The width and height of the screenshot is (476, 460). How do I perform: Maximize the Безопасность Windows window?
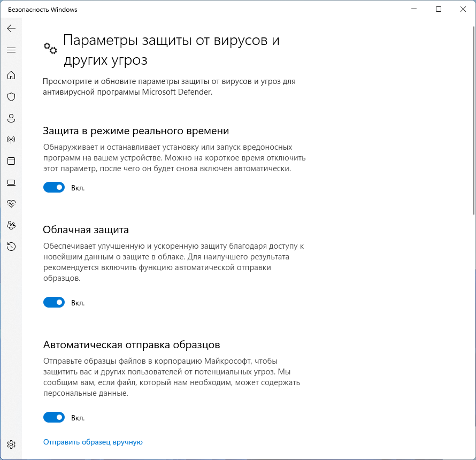click(439, 9)
